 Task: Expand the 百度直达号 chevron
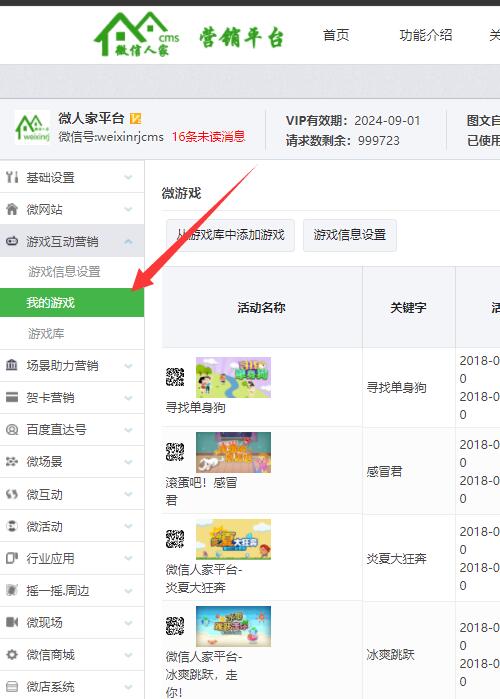128,430
